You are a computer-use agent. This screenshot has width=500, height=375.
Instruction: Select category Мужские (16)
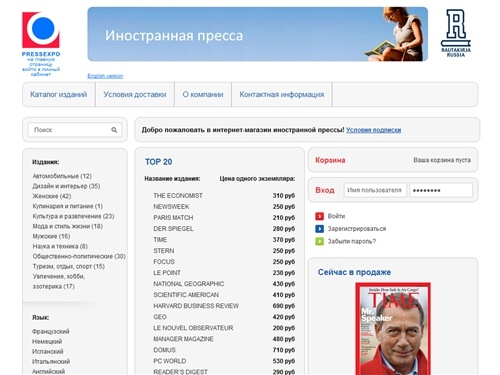click(x=51, y=236)
